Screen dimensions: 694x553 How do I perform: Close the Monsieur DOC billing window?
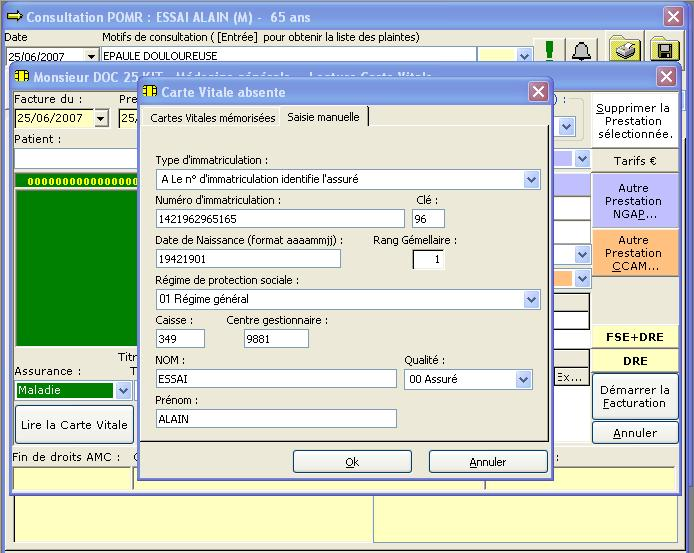(x=666, y=77)
